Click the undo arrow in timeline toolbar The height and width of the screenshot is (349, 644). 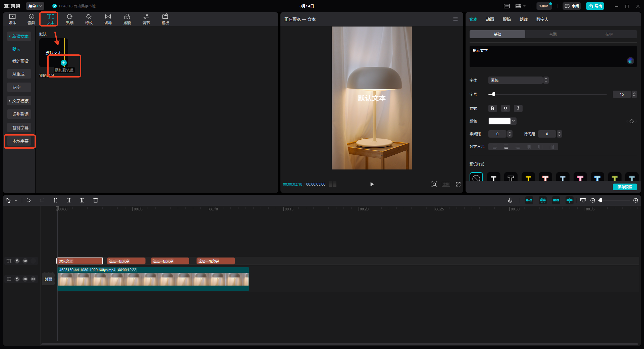coord(29,200)
